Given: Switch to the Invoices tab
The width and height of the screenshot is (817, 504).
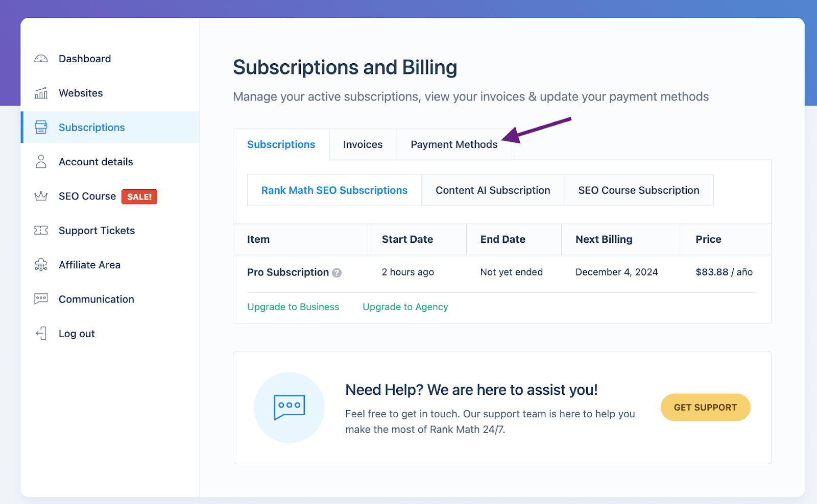Looking at the screenshot, I should click(x=363, y=144).
